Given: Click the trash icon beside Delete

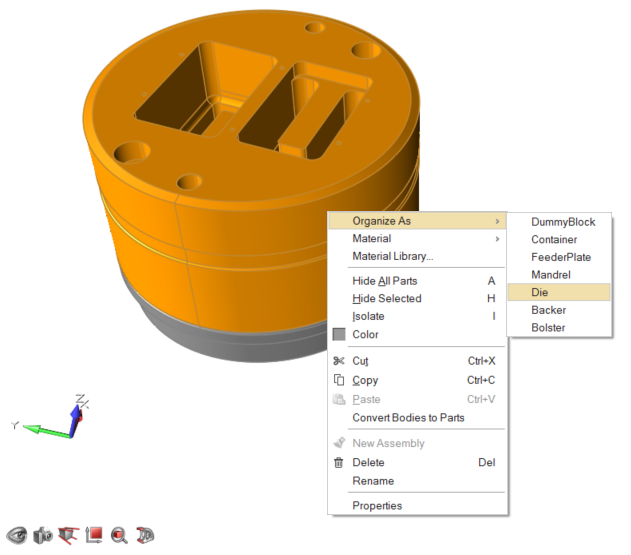Looking at the screenshot, I should click(339, 463).
